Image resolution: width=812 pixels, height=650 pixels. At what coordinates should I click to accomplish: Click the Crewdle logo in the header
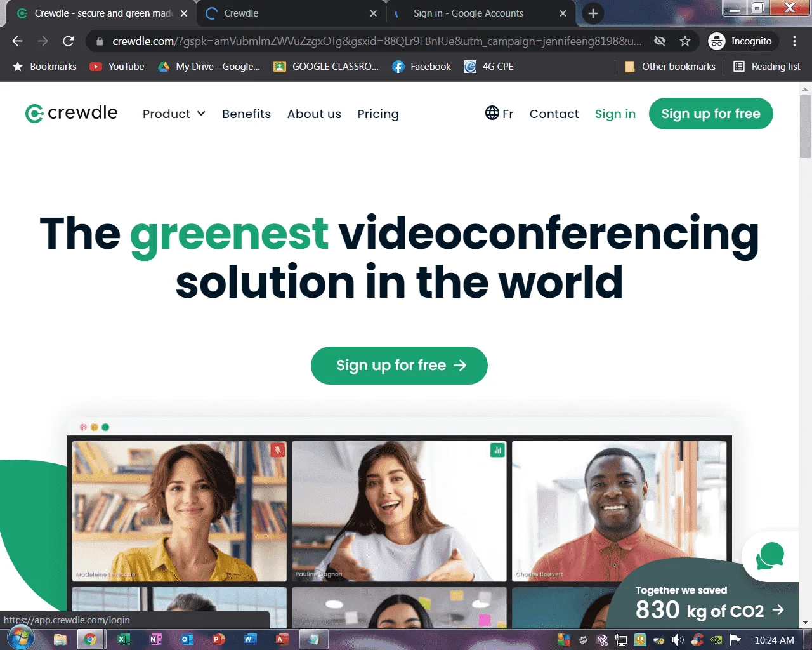(x=71, y=113)
